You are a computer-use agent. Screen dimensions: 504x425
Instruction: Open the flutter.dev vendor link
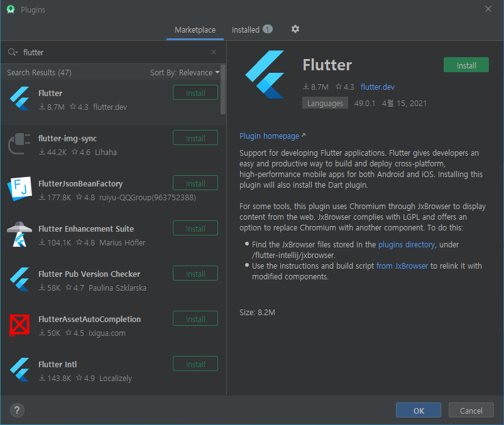click(377, 87)
